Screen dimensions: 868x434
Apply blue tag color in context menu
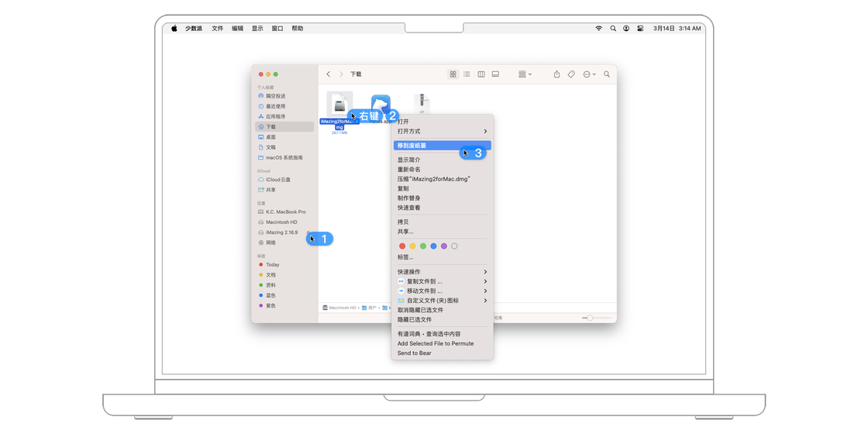click(x=433, y=246)
